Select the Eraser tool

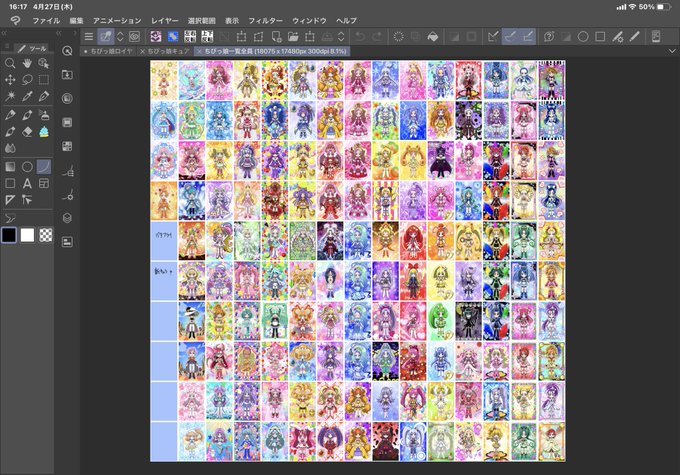coord(27,131)
